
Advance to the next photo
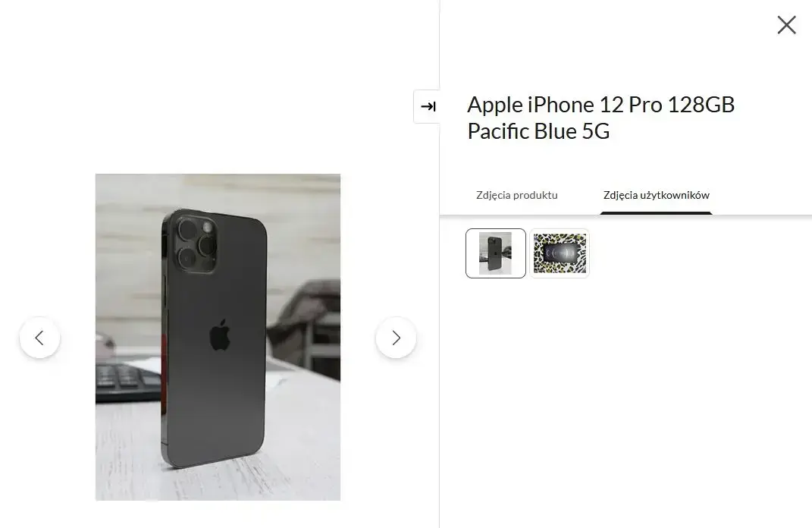(x=396, y=338)
